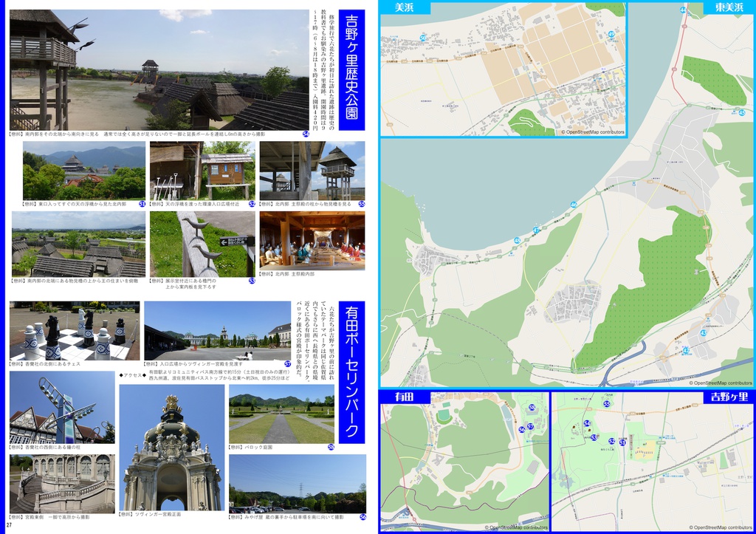Click marker 47 on the 東美浜 map
Screen dimensions: 756x534
(536, 230)
